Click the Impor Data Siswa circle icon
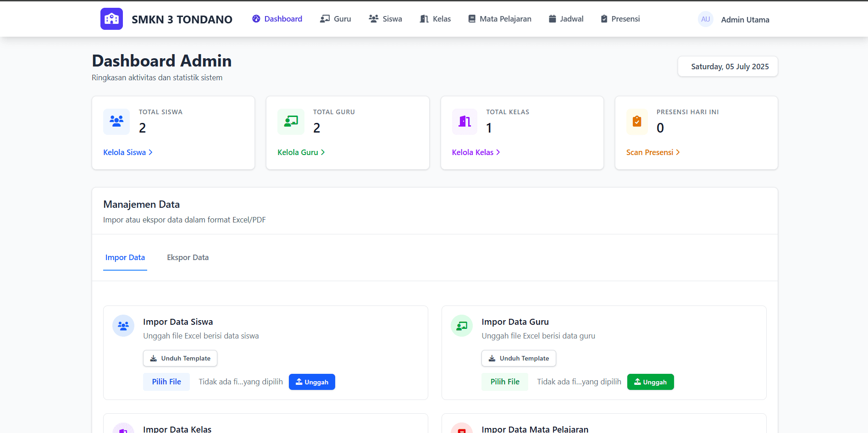This screenshot has height=433, width=868. pyautogui.click(x=123, y=326)
